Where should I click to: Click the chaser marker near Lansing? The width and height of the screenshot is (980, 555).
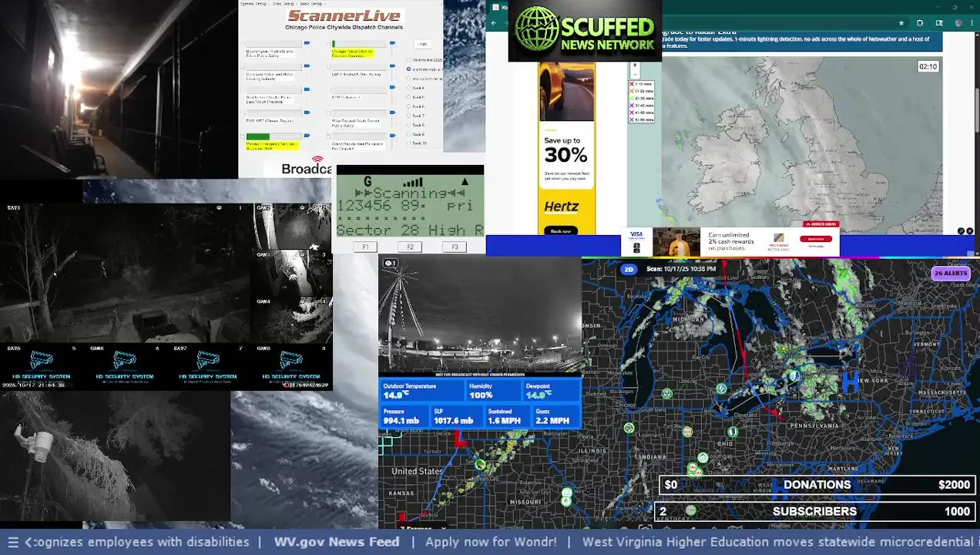click(x=666, y=393)
